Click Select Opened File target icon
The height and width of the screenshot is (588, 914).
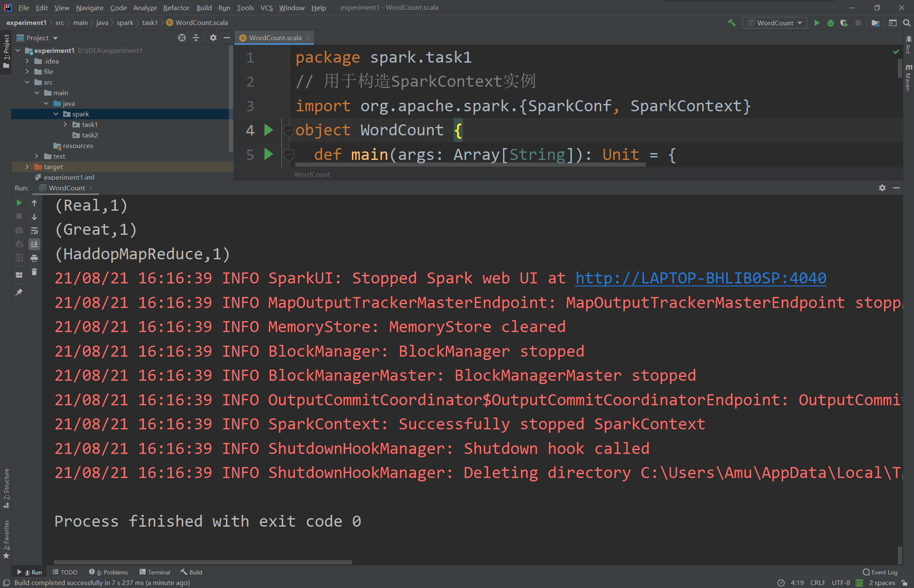click(182, 38)
